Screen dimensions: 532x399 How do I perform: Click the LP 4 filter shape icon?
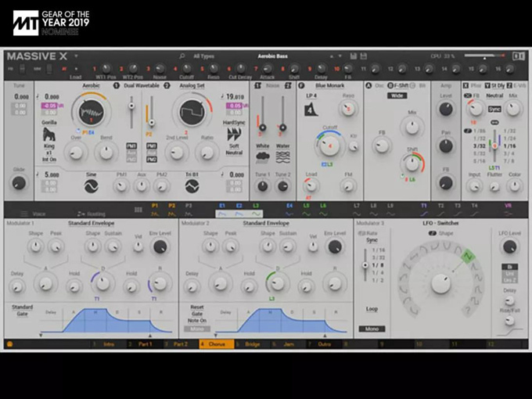(x=311, y=110)
